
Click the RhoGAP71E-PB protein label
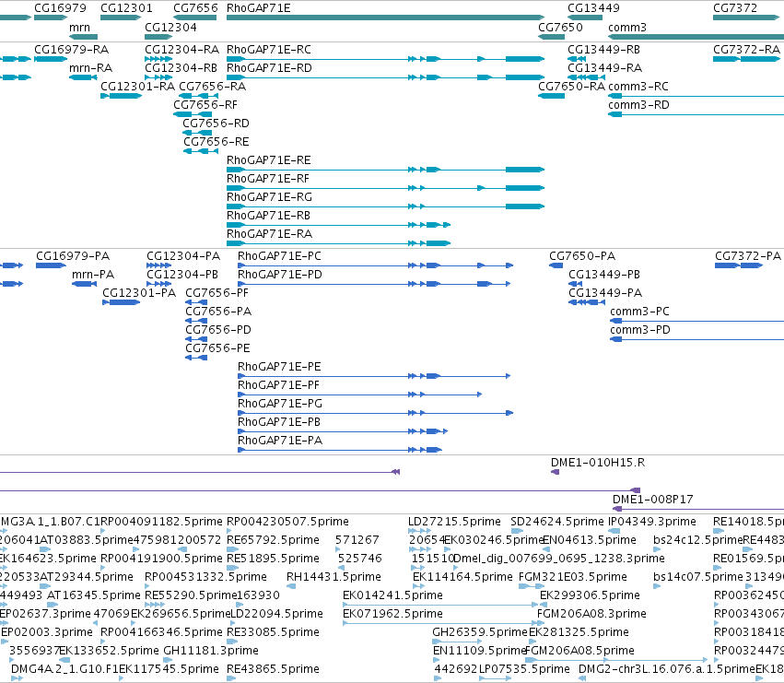coord(279,422)
